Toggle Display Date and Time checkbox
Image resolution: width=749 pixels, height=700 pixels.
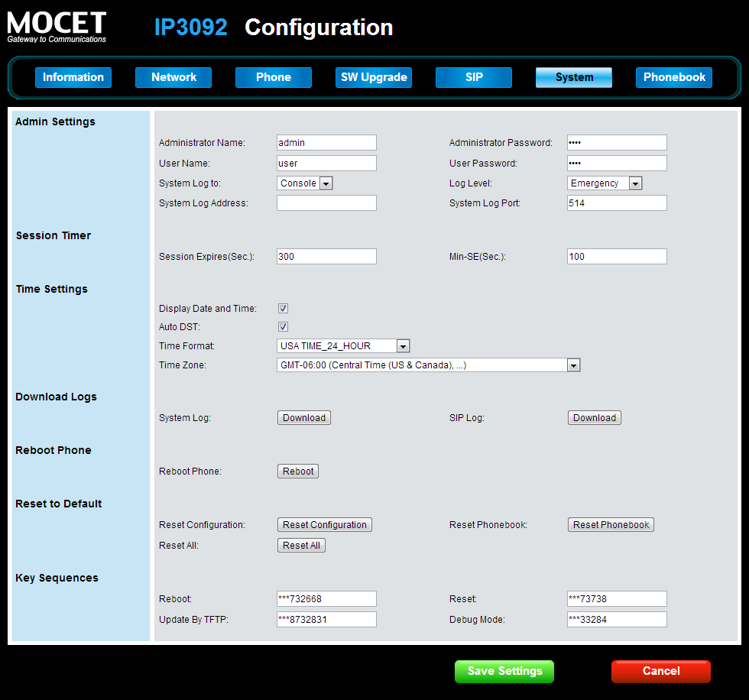284,309
